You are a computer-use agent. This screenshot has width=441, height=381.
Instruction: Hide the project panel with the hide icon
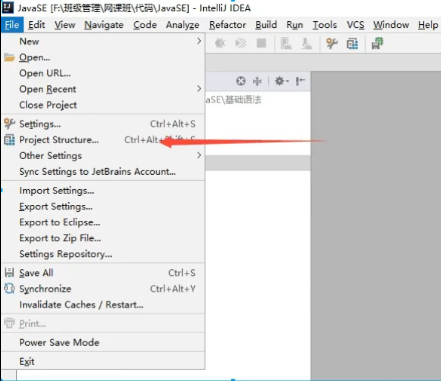(300, 81)
